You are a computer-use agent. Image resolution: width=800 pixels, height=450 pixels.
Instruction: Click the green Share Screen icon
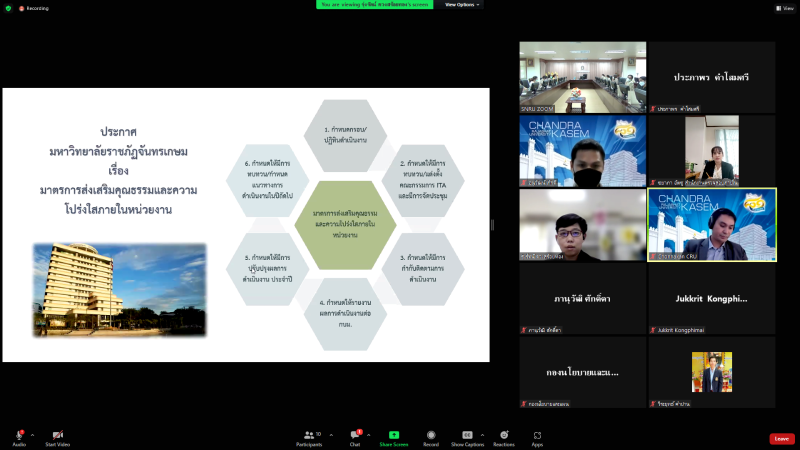click(394, 436)
